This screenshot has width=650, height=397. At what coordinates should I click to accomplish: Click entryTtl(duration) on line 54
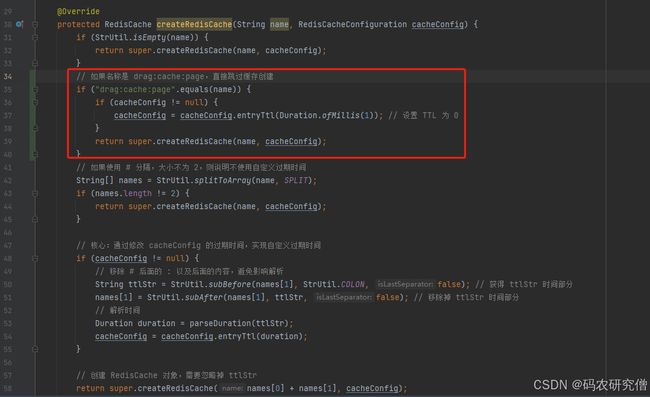pyautogui.click(x=260, y=336)
